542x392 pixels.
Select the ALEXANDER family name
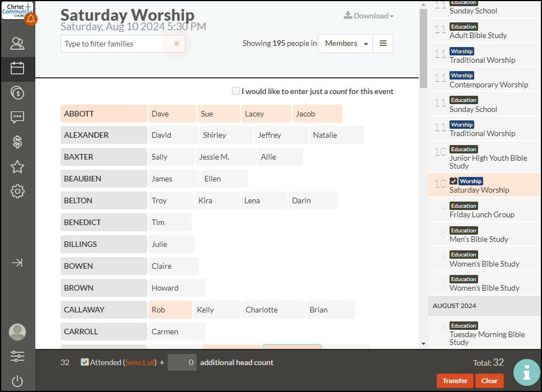pyautogui.click(x=104, y=135)
